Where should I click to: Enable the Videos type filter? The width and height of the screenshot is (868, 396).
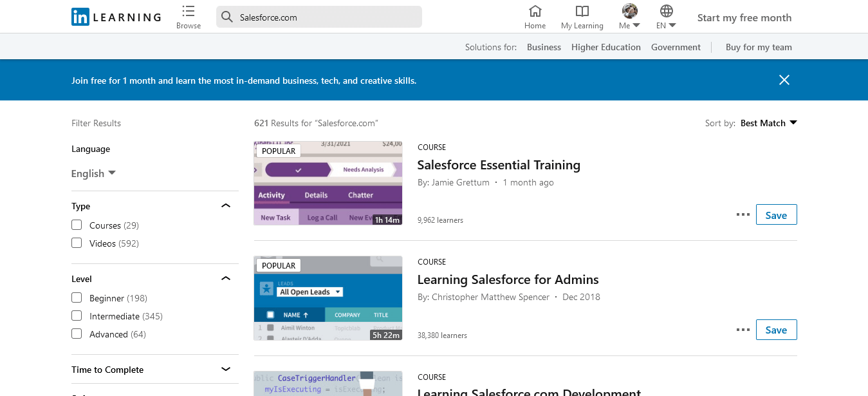tap(77, 243)
